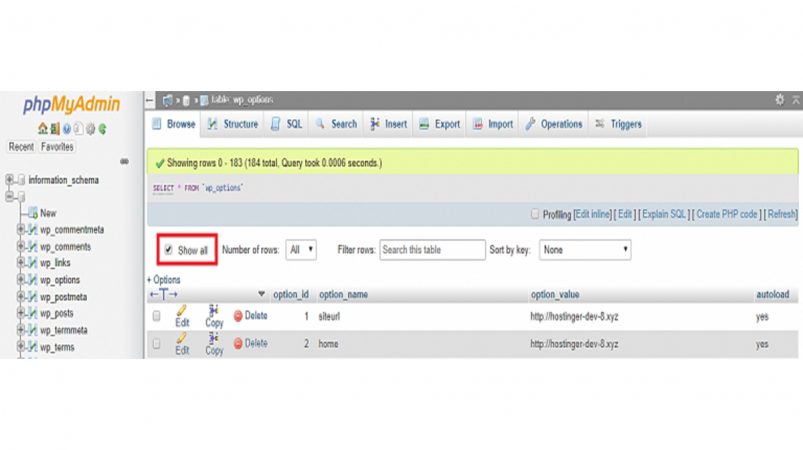Click the wp_postmeta table icon
The width and height of the screenshot is (803, 450).
point(33,296)
